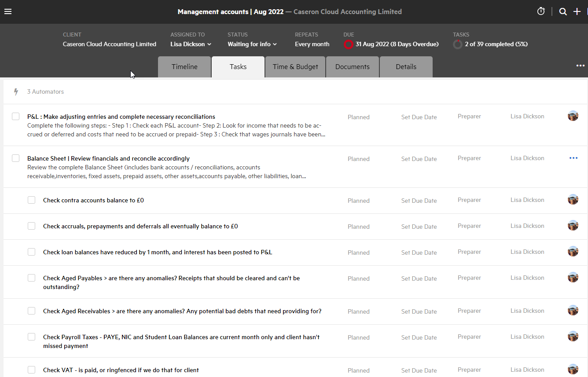Open P&L adjusting entries task title

point(121,117)
